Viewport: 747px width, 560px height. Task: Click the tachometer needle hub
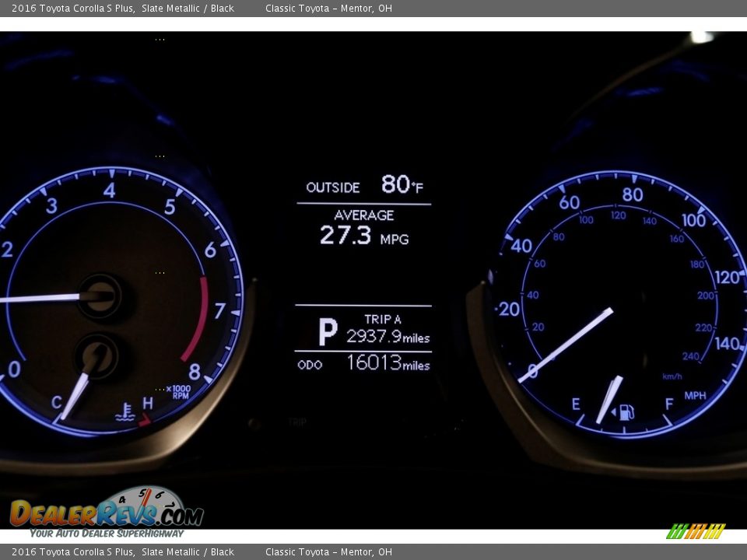(x=100, y=296)
